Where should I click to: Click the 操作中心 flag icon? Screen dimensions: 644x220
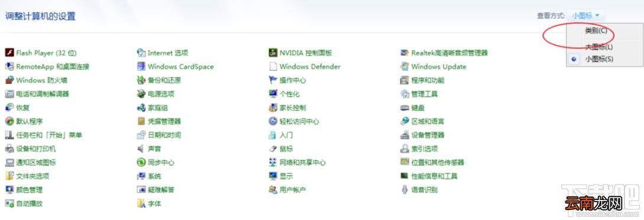pyautogui.click(x=273, y=80)
